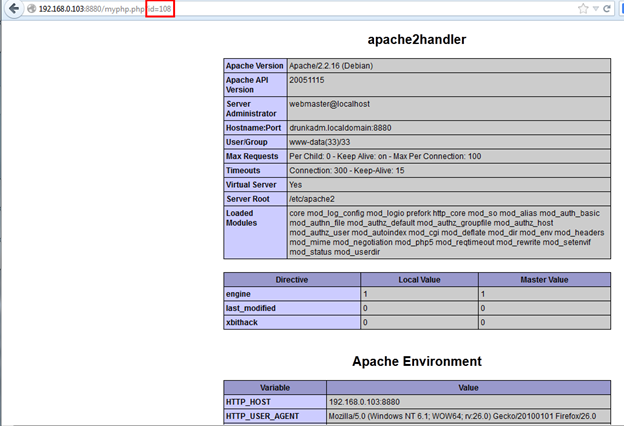This screenshot has width=624, height=426.
Task: Click the Apache Environment heading
Action: point(416,361)
